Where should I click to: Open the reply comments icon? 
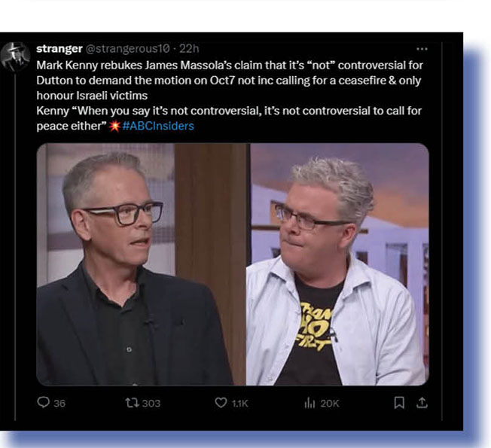point(43,402)
